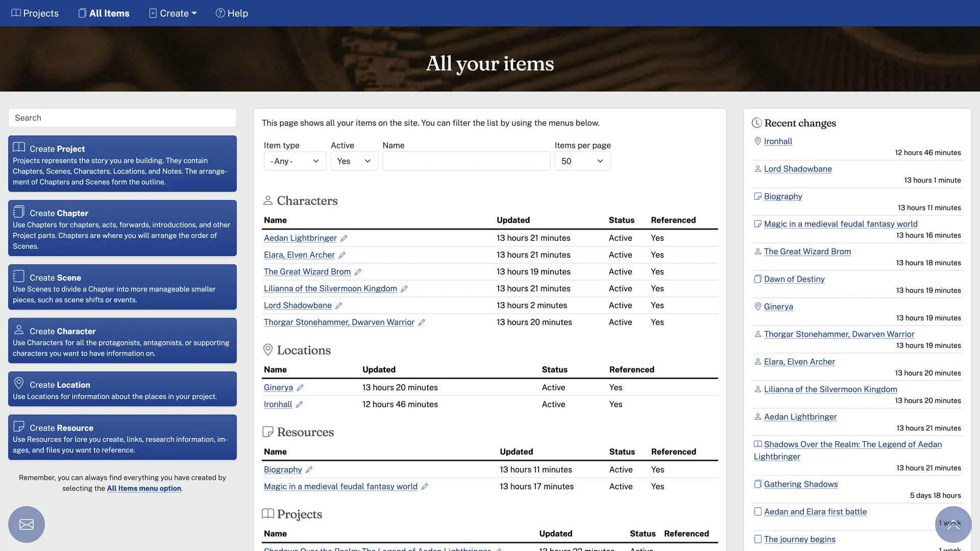Edit The Great Wizard Brom via pencil icon
This screenshot has height=551, width=980.
tap(358, 272)
